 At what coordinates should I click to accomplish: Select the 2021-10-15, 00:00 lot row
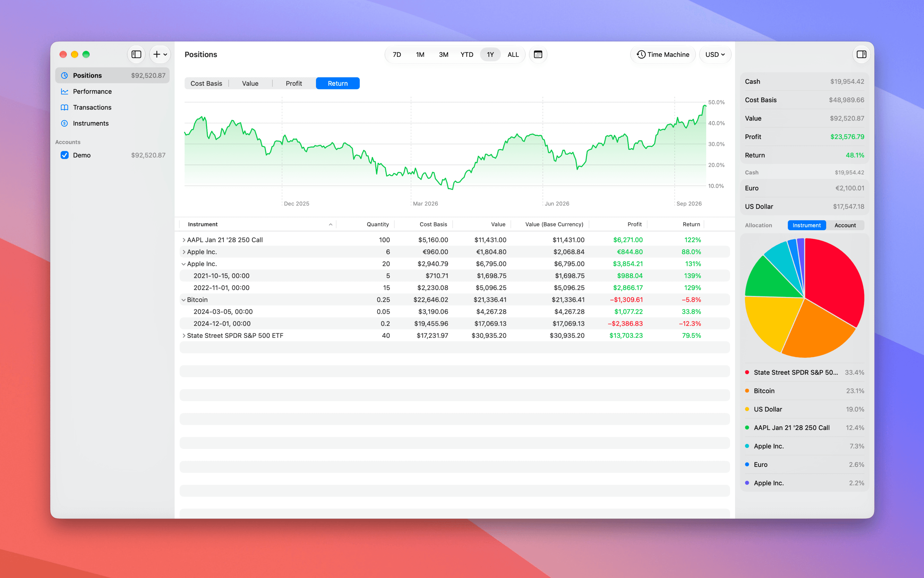click(x=455, y=276)
